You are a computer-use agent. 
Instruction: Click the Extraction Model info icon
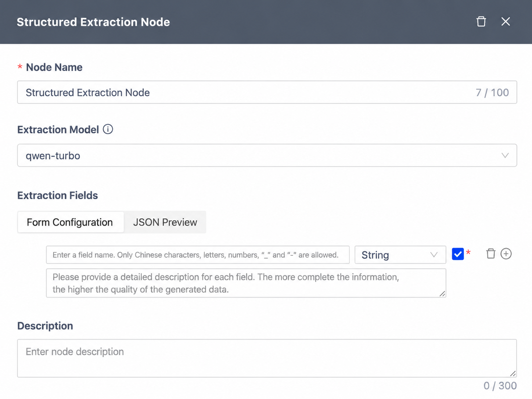[x=108, y=129]
